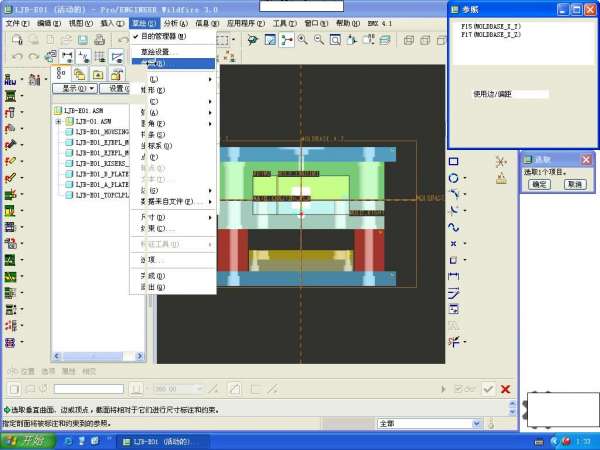Click the Flip depth direction icon
Screen dimensions: 600x450
[x=213, y=389]
